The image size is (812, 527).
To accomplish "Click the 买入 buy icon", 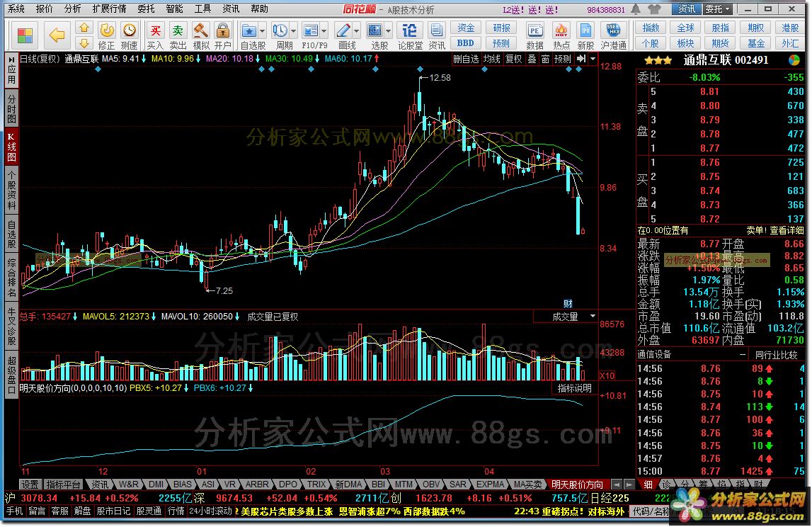I will click(155, 36).
